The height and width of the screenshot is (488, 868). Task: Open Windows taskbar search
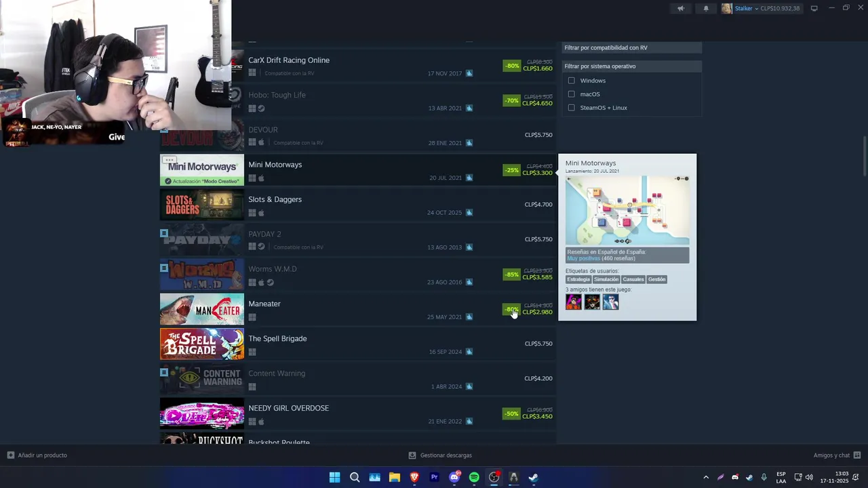pos(355,477)
